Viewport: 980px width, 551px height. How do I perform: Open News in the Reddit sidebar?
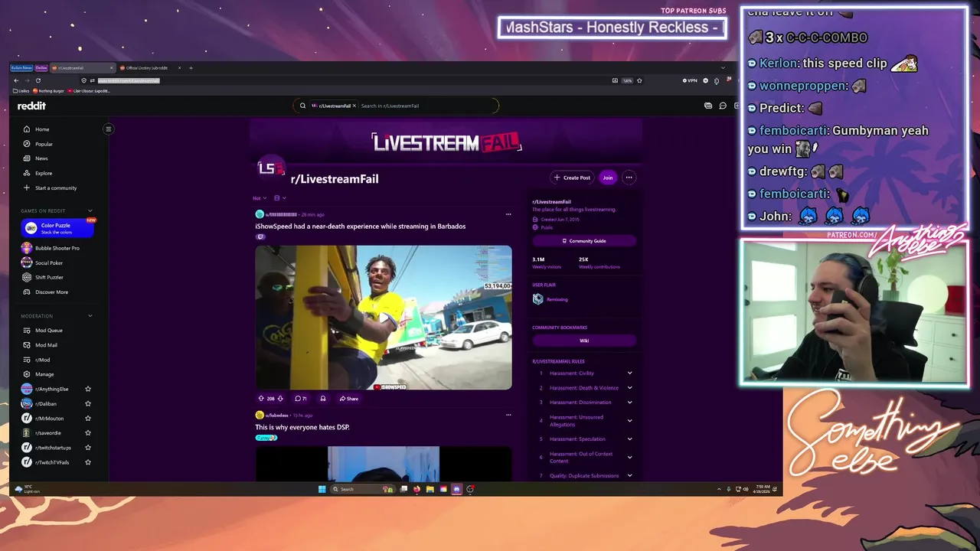[x=41, y=158]
